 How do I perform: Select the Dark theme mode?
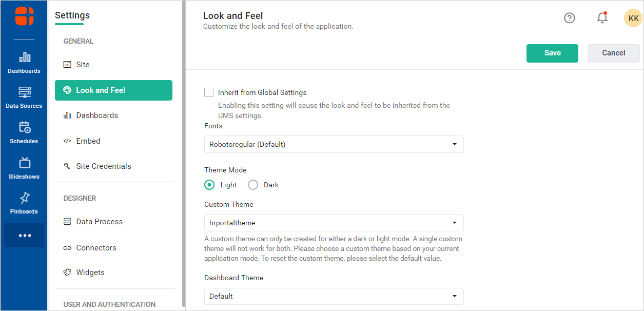253,185
